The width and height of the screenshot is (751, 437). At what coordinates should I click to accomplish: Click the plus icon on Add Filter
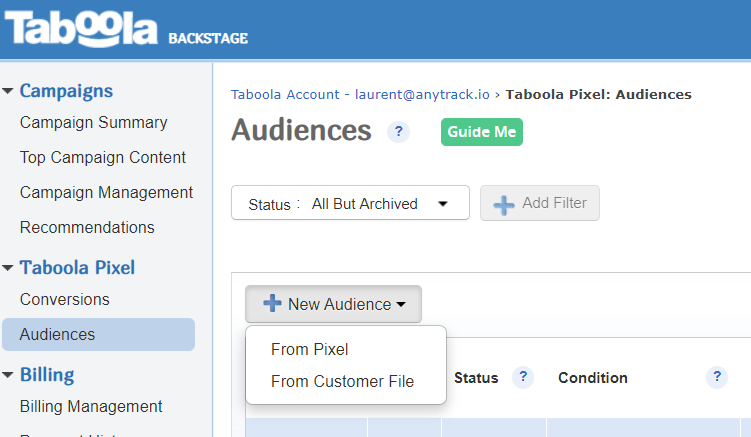[504, 205]
